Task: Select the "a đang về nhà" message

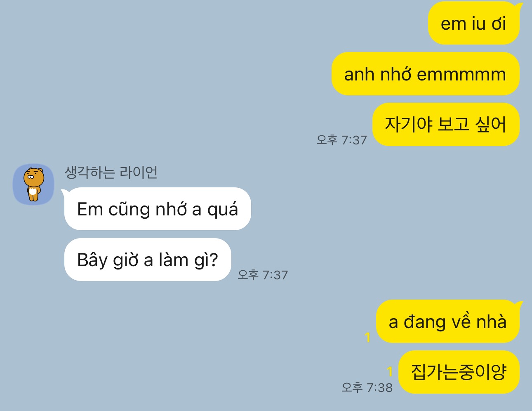Action: click(447, 321)
